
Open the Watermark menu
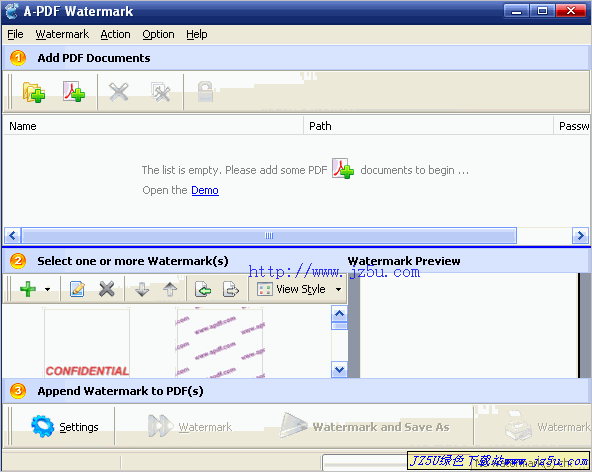click(x=62, y=34)
